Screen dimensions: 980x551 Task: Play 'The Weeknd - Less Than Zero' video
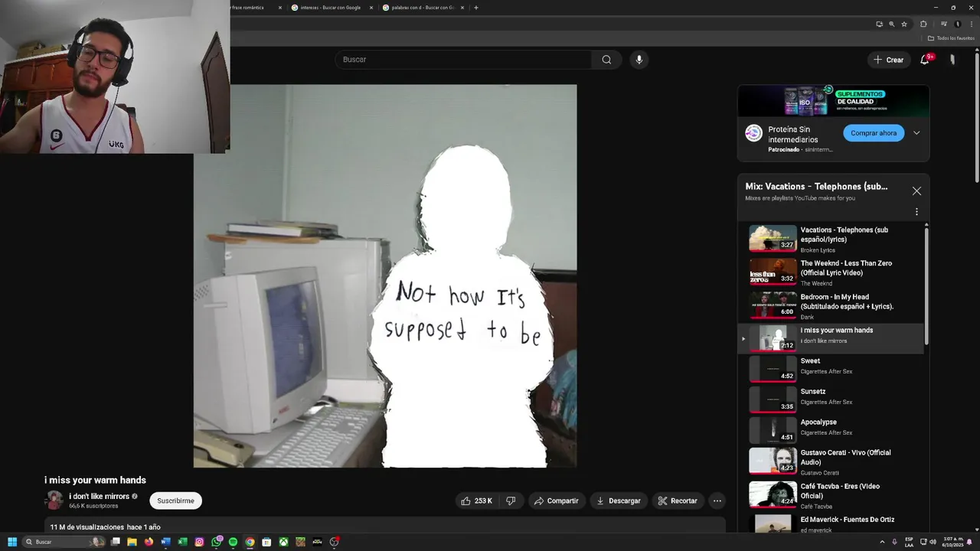[832, 272]
